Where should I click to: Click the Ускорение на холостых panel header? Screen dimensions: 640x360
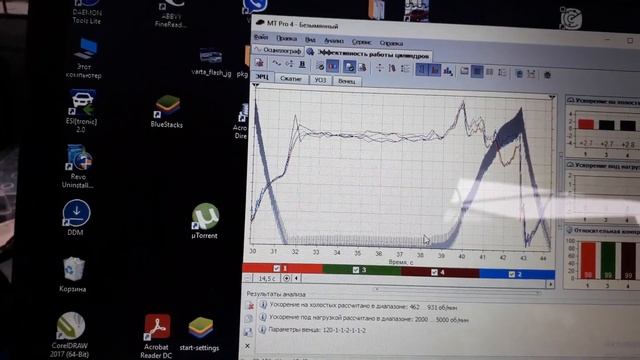click(602, 101)
